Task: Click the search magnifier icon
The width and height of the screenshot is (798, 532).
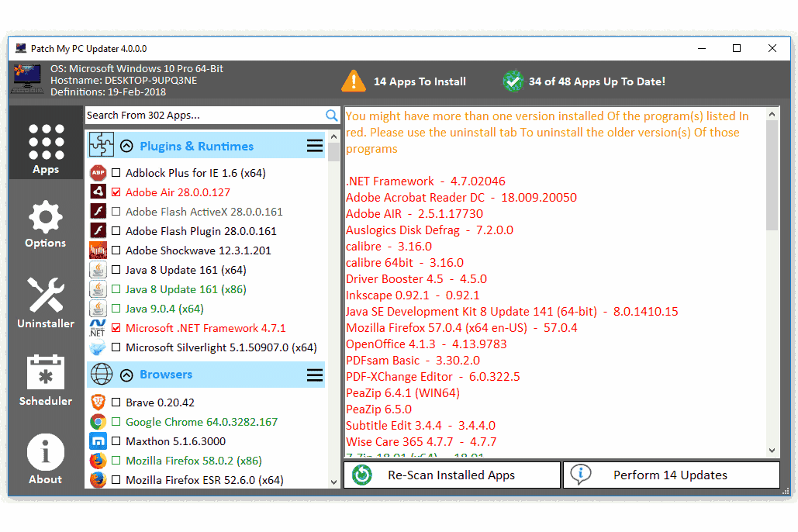Action: click(332, 115)
